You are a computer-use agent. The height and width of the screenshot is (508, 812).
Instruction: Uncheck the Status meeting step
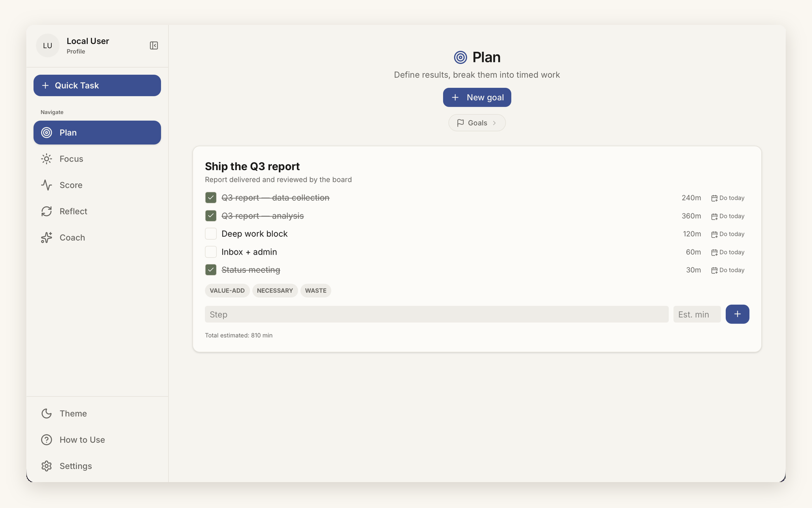click(x=211, y=270)
